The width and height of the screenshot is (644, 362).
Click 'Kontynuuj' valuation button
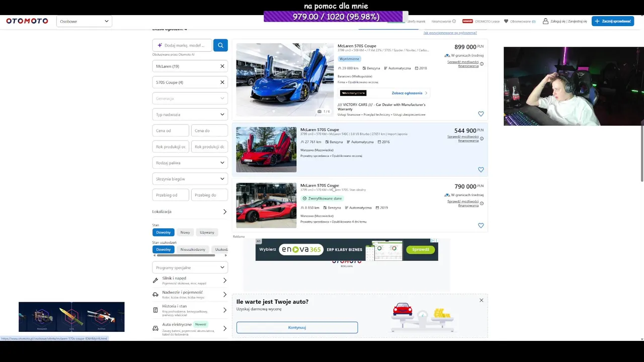click(297, 327)
